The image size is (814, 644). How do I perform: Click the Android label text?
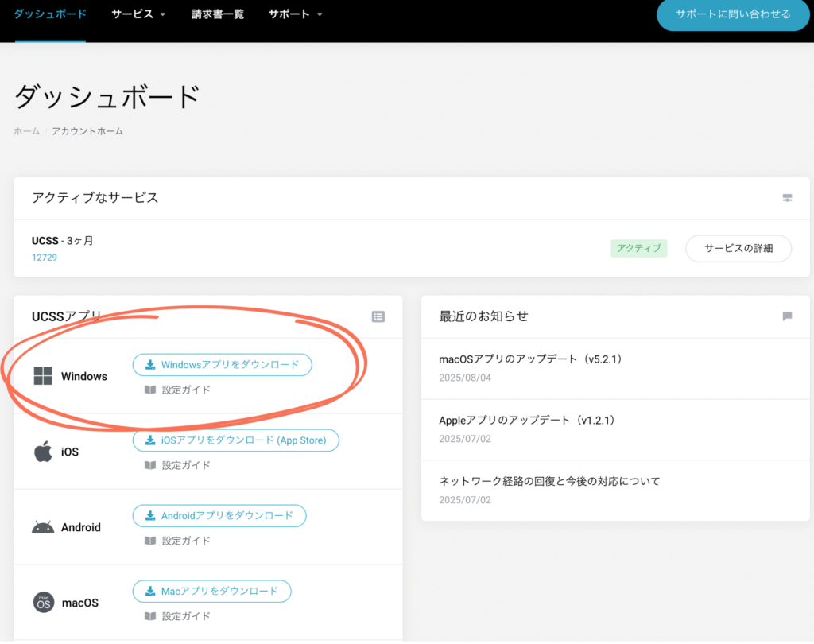point(81,528)
